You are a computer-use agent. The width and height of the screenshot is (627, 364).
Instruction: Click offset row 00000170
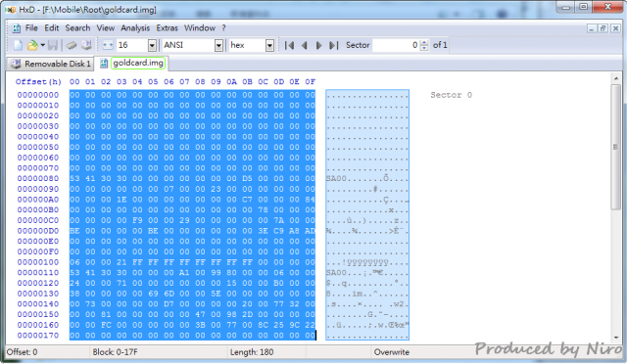coord(38,336)
